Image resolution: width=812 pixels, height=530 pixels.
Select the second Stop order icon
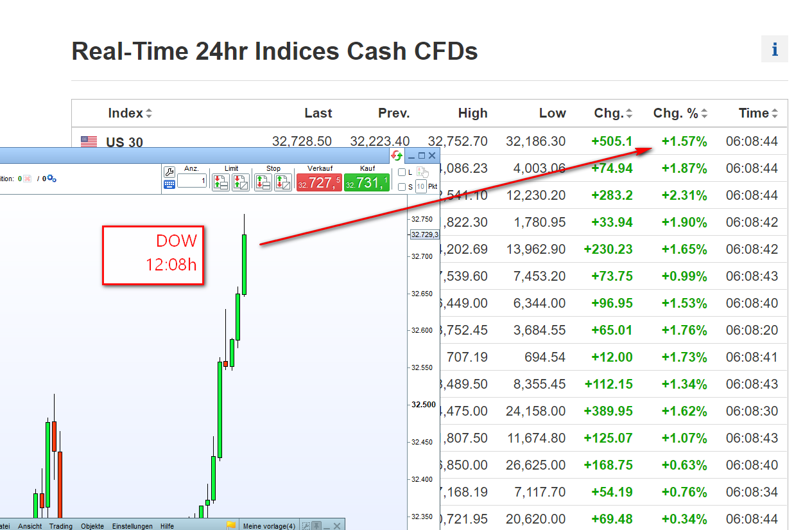click(x=283, y=182)
